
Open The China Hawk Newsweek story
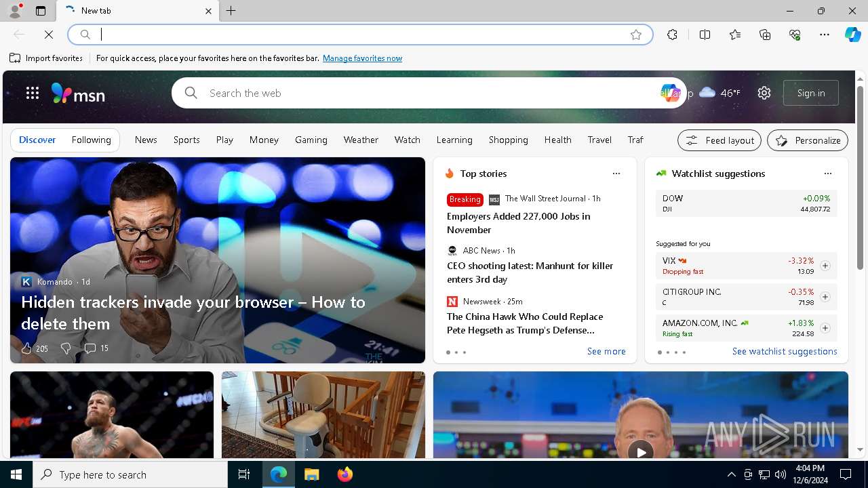tap(525, 323)
